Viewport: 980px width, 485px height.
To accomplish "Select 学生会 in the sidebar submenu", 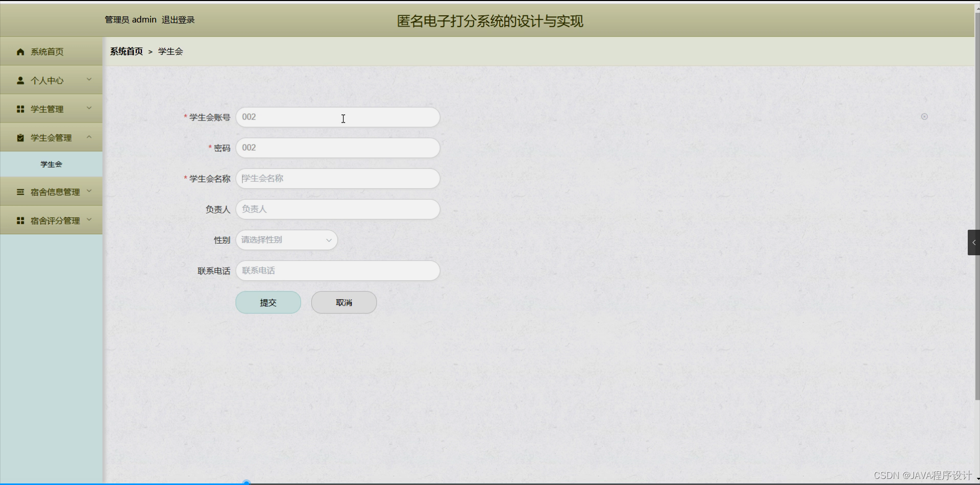I will [51, 164].
